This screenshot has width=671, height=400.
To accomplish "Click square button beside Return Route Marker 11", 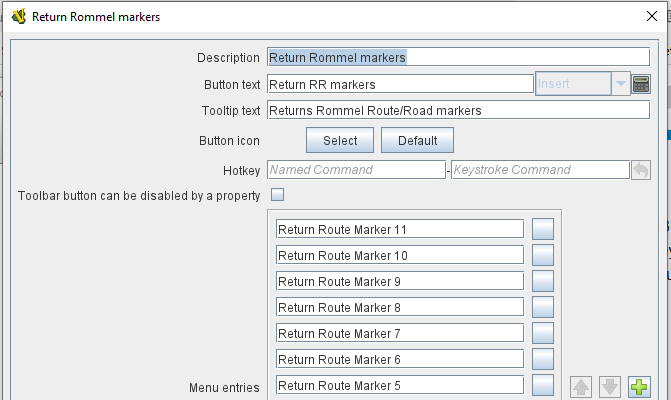I will click(543, 229).
